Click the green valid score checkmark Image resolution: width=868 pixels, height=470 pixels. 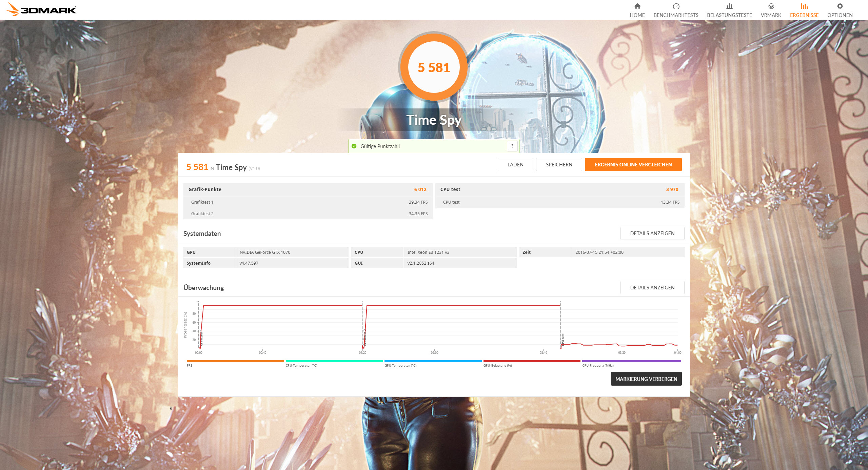coord(354,146)
